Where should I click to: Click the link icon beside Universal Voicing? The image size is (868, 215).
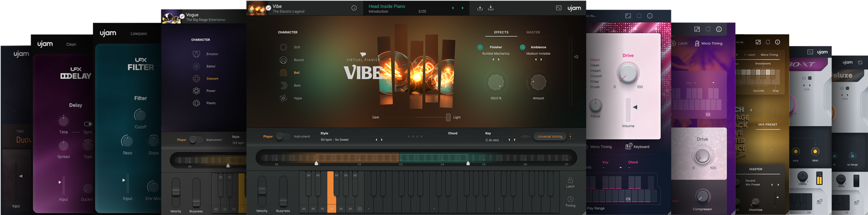point(525,137)
